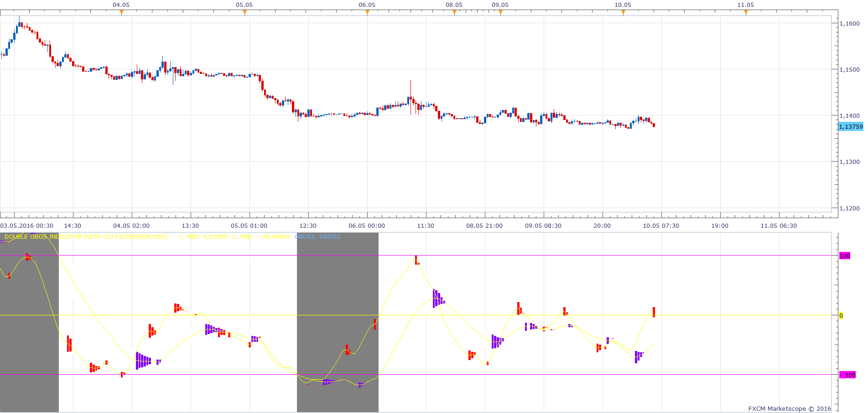The height and width of the screenshot is (413, 868).
Task: Click the 20:00 time axis label
Action: point(602,225)
